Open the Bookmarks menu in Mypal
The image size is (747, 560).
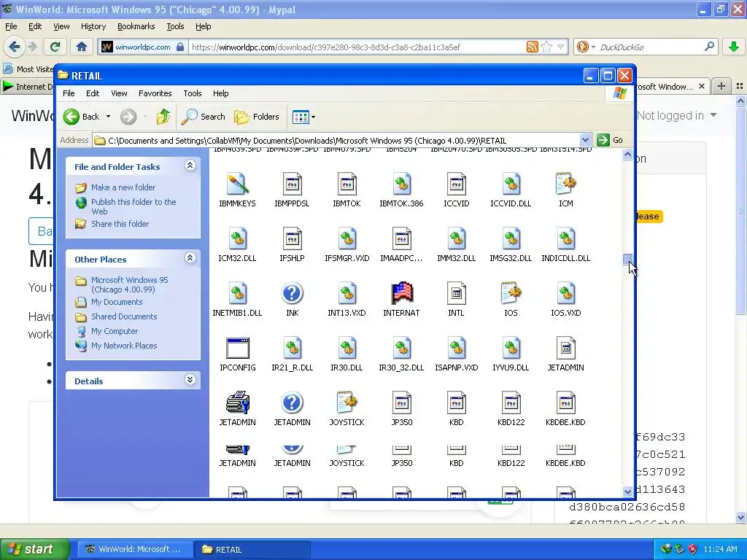pyautogui.click(x=136, y=26)
